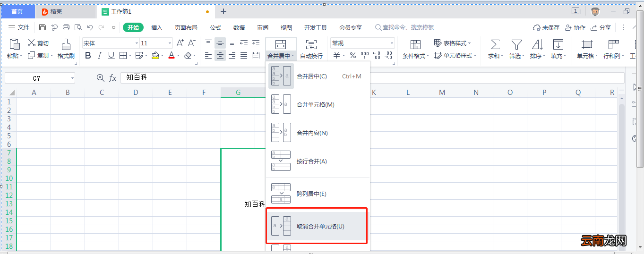Click the currency ¥ format icon
This screenshot has height=254, width=644.
pyautogui.click(x=336, y=56)
